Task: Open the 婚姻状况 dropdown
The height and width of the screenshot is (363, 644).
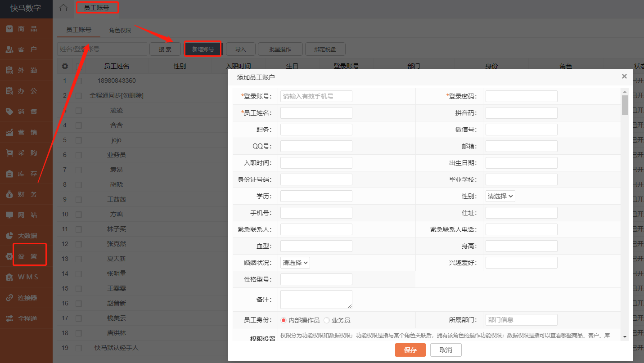Action: (295, 263)
